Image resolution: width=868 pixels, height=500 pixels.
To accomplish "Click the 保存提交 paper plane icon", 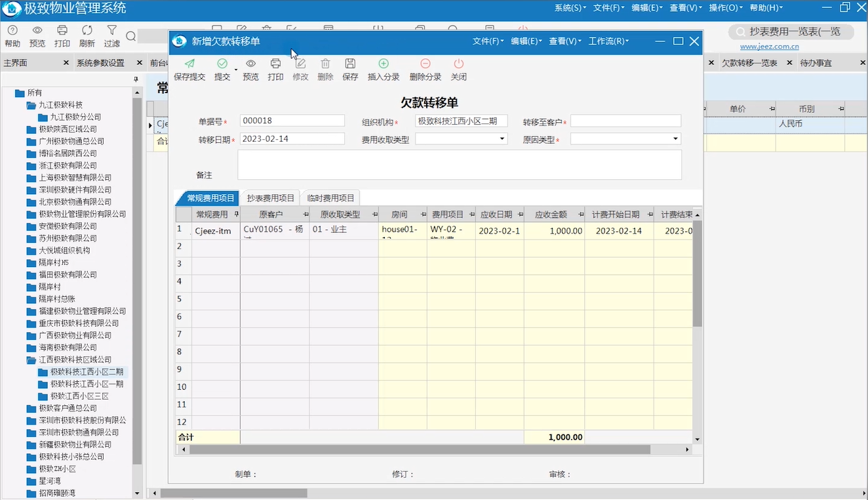I will [189, 64].
